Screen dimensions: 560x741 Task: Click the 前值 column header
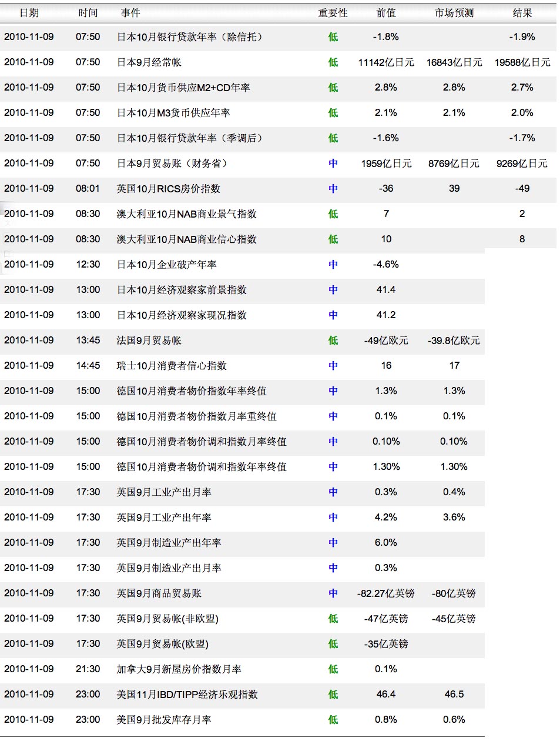386,13
